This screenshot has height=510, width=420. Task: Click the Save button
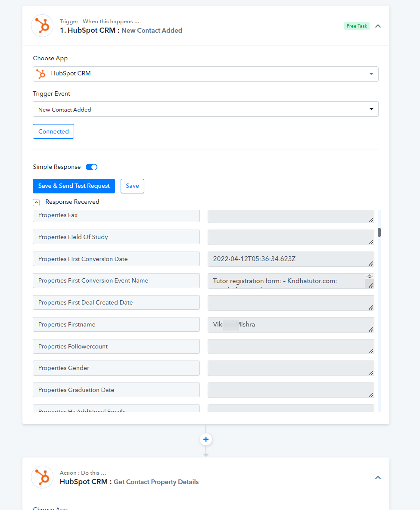[x=132, y=186]
